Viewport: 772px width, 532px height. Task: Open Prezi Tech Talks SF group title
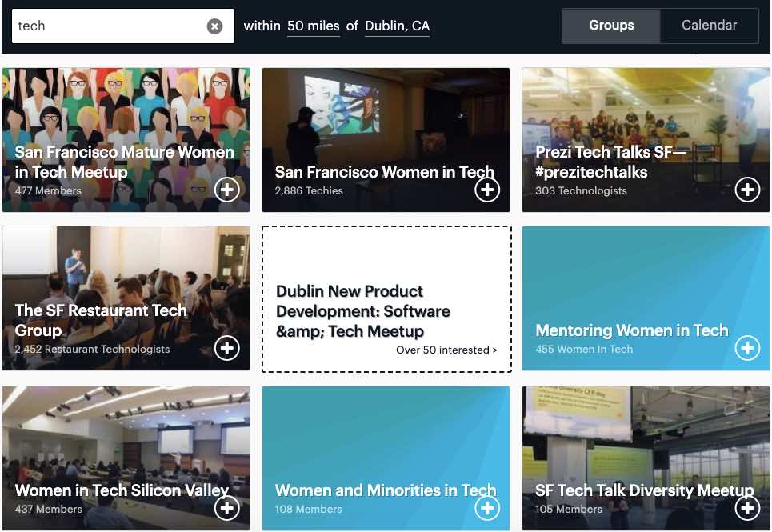click(610, 162)
